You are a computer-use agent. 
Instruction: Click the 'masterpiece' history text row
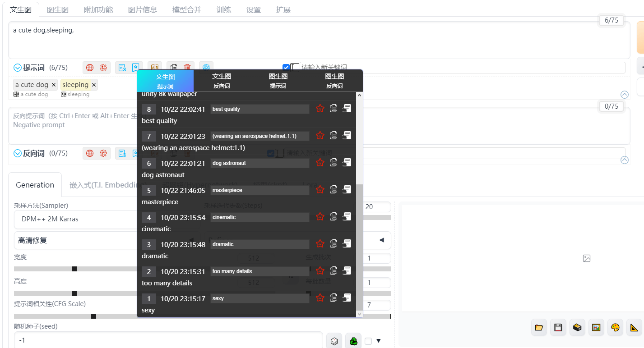click(x=160, y=202)
